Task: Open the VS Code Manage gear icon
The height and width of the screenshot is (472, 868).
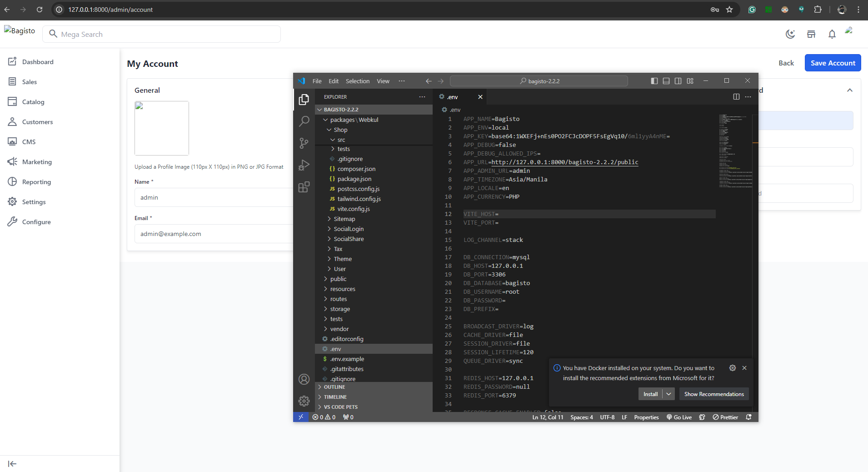Action: [304, 401]
